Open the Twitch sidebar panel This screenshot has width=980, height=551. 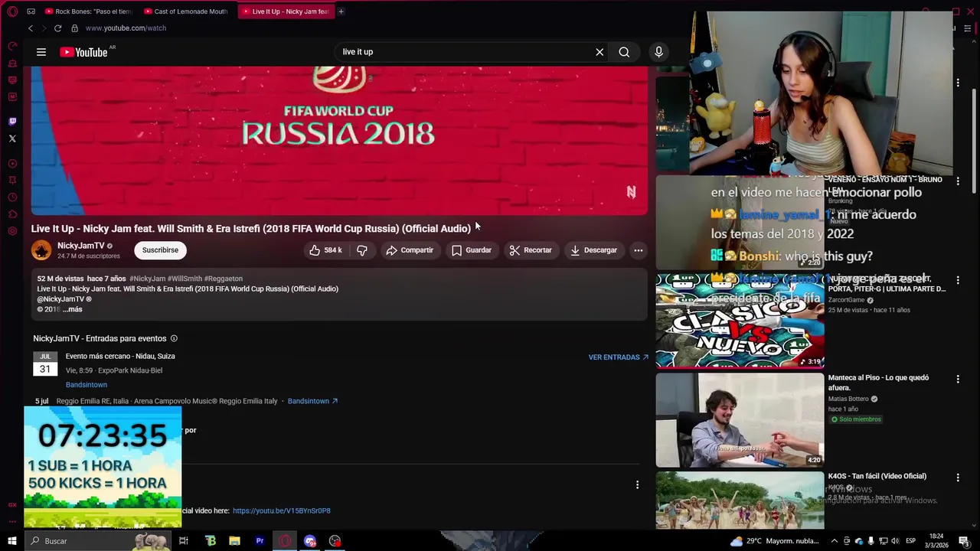pyautogui.click(x=12, y=122)
